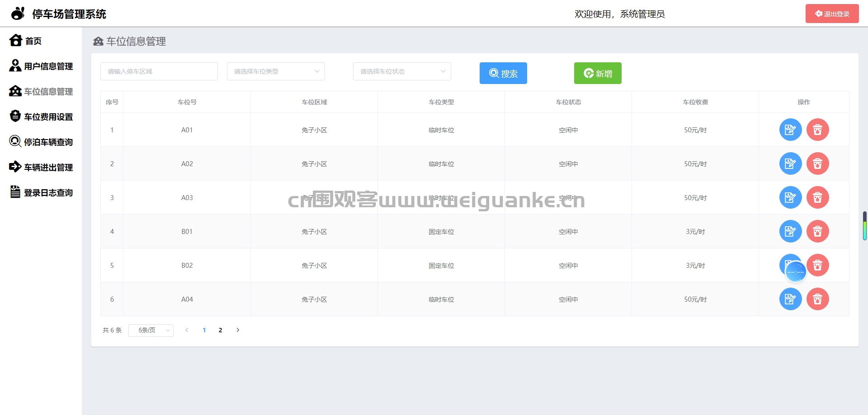Go to page 2 of results
The width and height of the screenshot is (868, 415).
[x=220, y=330]
